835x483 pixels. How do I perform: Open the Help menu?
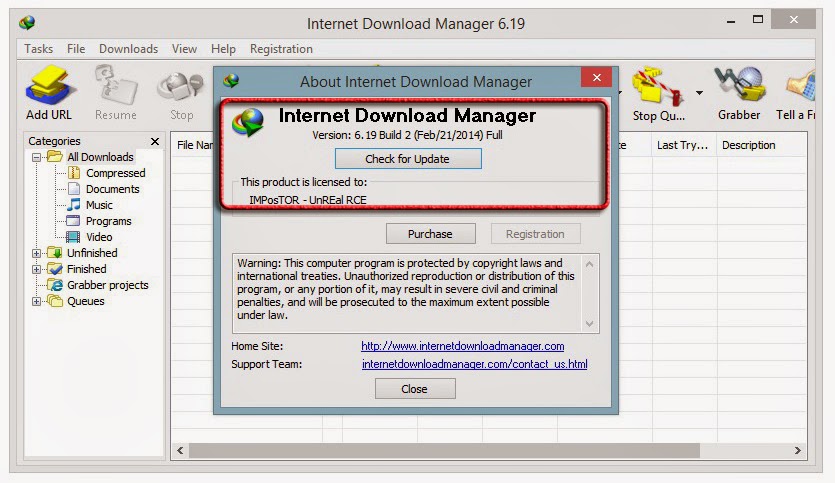[223, 49]
